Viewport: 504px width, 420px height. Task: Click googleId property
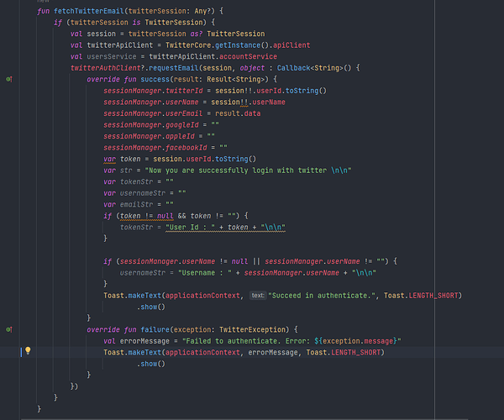coord(182,124)
